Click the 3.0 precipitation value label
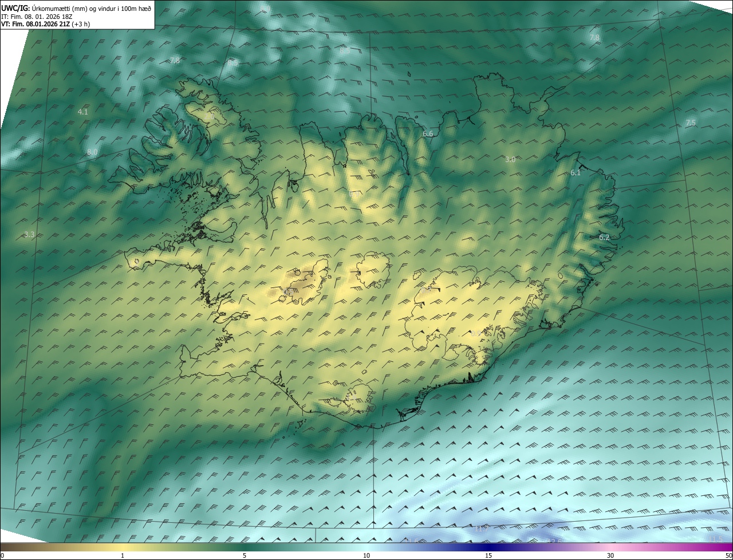733x560 pixels. 510,160
